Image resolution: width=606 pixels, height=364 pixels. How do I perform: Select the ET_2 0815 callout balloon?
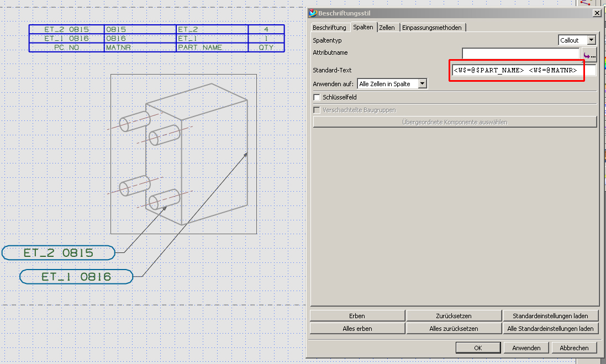click(x=59, y=253)
